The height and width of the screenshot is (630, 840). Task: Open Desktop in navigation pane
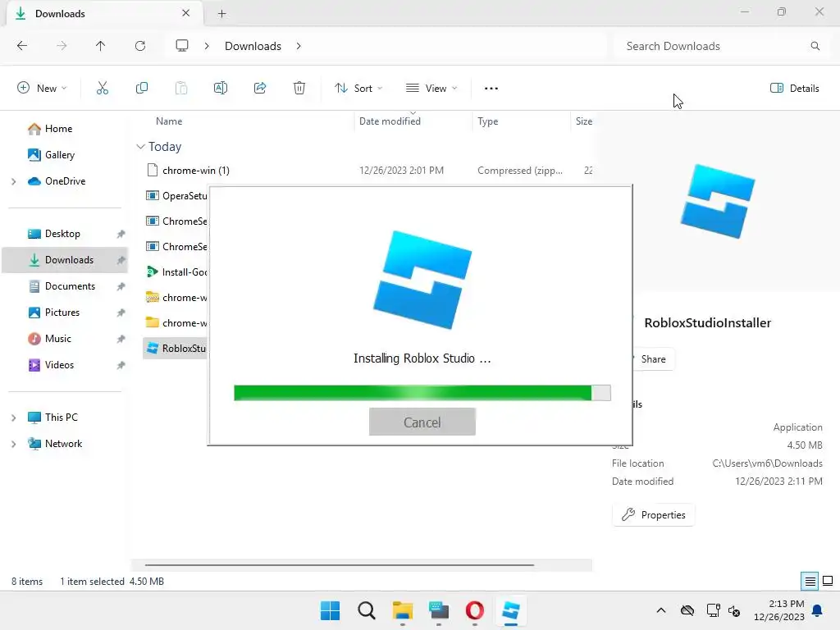[x=62, y=234]
